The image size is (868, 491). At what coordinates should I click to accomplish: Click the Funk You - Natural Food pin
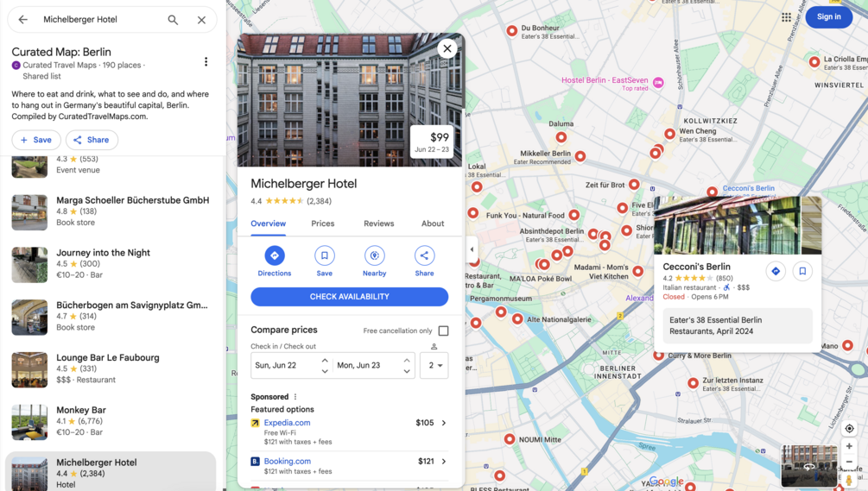click(574, 215)
